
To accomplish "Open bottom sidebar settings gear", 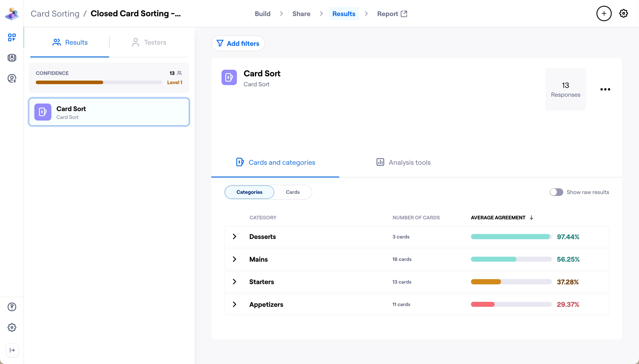I will [x=12, y=327].
